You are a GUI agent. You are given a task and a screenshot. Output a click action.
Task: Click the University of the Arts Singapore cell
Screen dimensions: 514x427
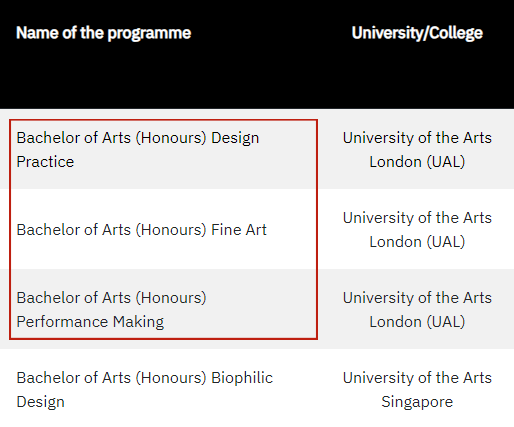417,389
